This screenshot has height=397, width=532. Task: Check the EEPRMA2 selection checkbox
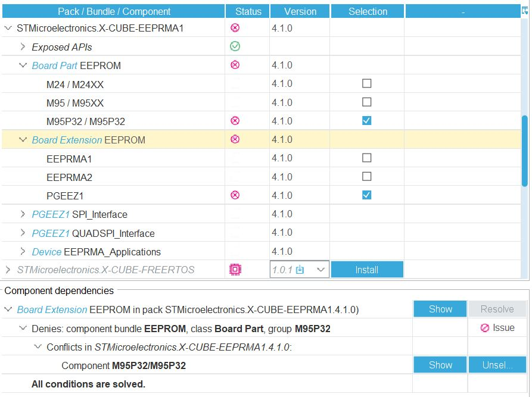367,177
